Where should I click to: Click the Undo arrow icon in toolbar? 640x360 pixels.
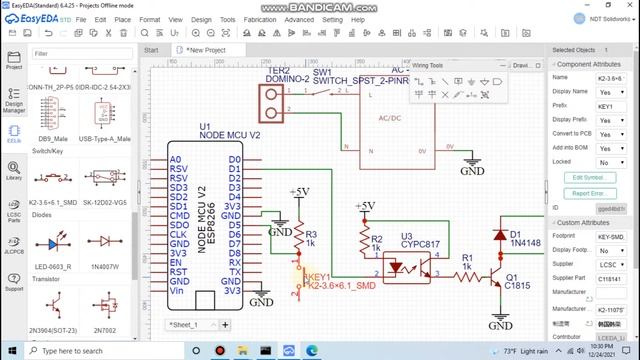pyautogui.click(x=49, y=33)
